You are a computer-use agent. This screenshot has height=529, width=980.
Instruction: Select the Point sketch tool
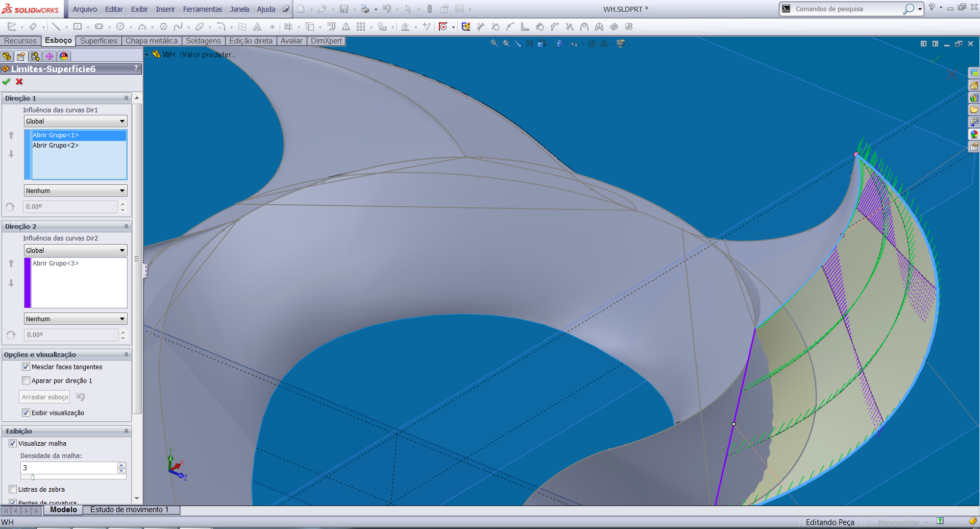[x=272, y=27]
